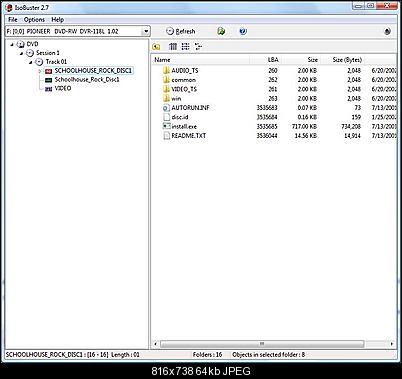Open the File menu
Viewport: 402px width, 379px height.
point(13,19)
